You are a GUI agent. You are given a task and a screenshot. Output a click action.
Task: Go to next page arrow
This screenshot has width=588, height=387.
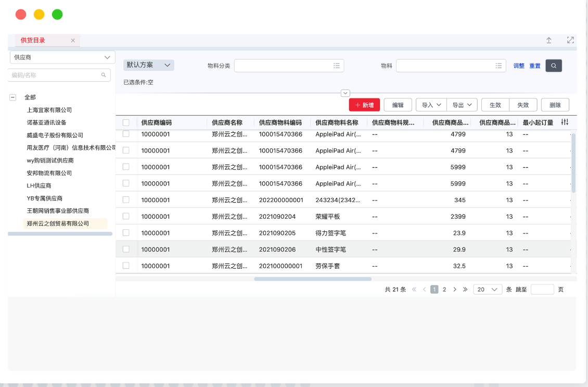pyautogui.click(x=454, y=290)
